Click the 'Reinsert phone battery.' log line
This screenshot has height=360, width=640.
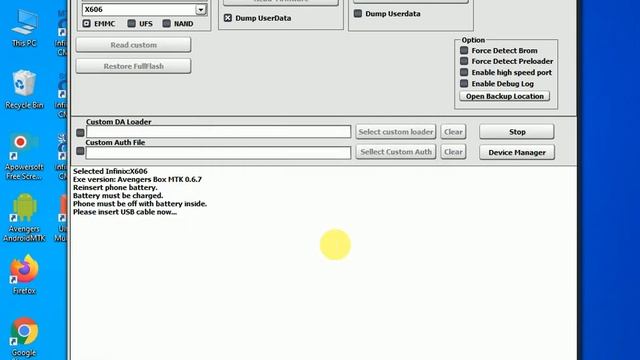pyautogui.click(x=115, y=187)
